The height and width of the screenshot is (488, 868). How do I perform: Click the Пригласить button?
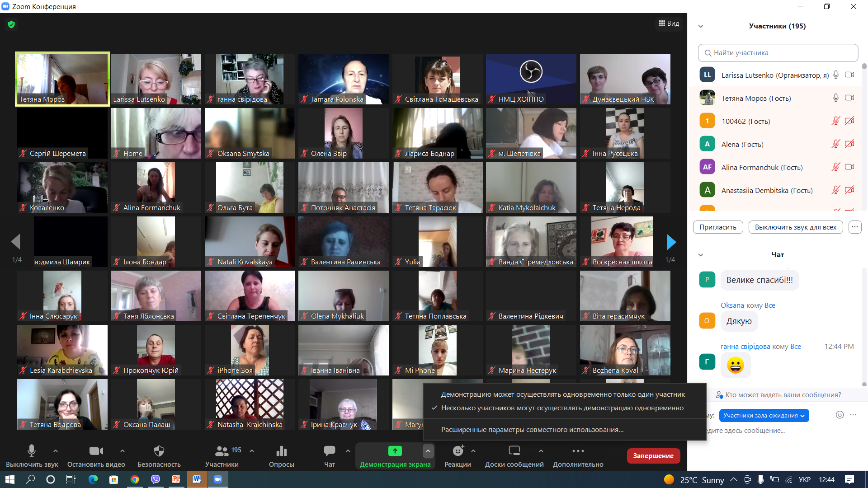pos(718,227)
